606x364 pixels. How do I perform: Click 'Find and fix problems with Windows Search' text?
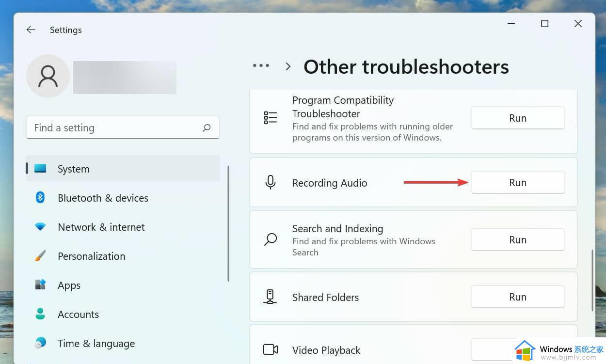point(364,247)
